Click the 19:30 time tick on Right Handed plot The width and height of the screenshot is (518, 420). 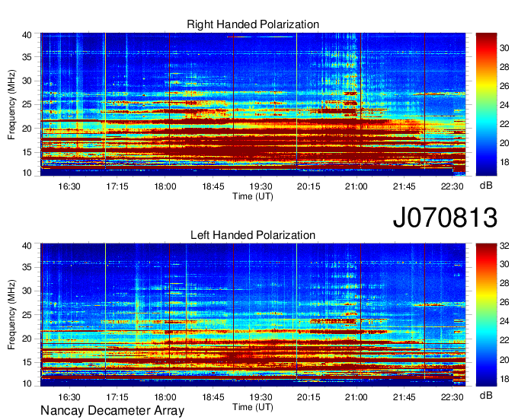[261, 186]
